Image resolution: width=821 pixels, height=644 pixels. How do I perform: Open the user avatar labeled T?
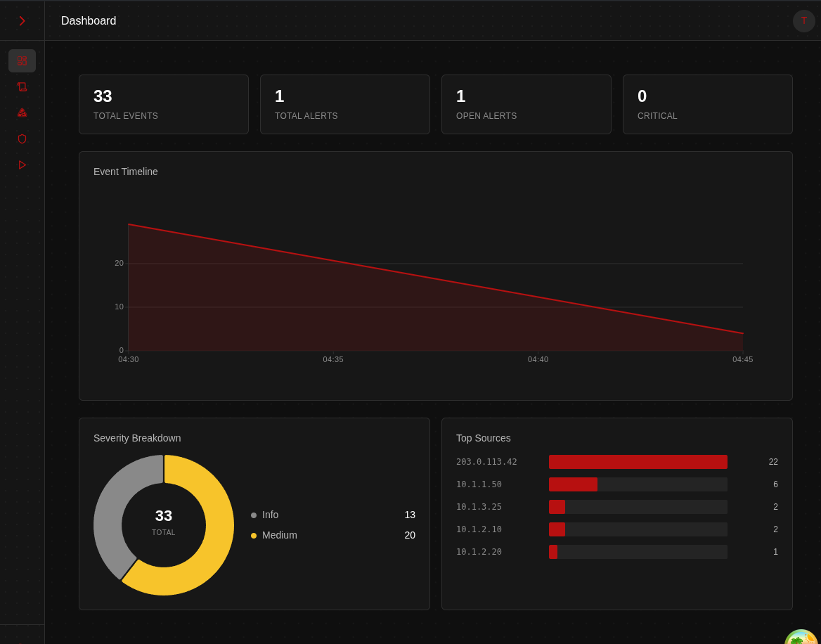(803, 21)
